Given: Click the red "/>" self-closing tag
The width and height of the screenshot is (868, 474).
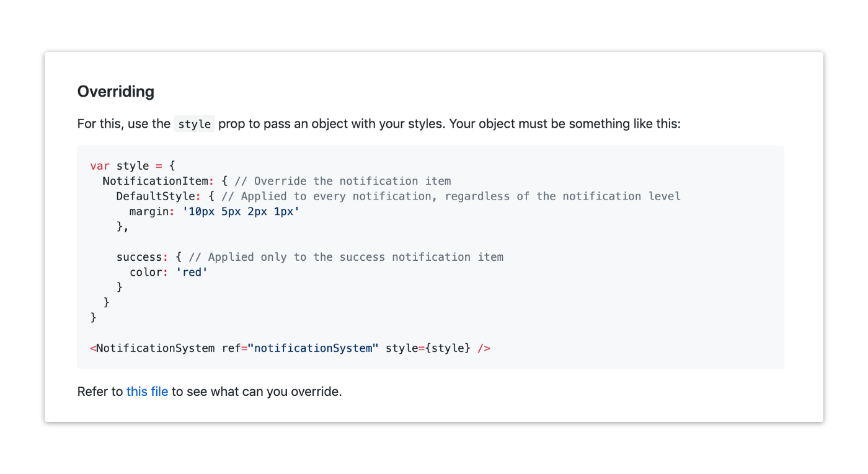Looking at the screenshot, I should coord(484,348).
